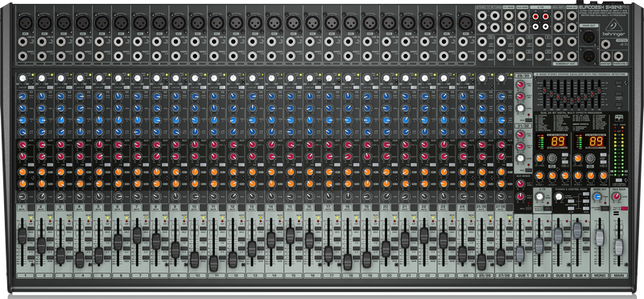Turn the left FX program selector knob
The height and width of the screenshot is (299, 644).
click(551, 158)
